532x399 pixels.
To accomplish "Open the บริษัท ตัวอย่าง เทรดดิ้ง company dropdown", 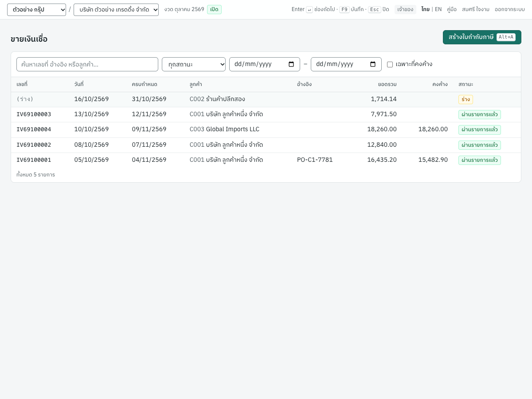I will 116,10.
